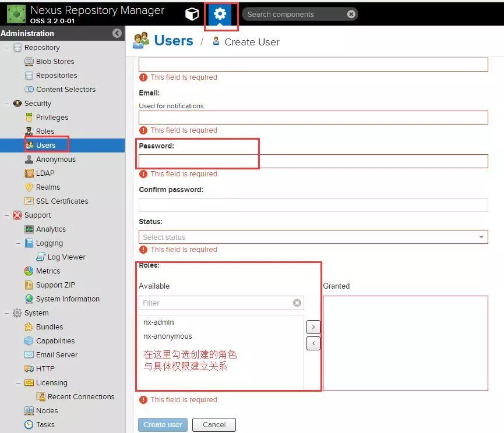504x433 pixels.
Task: Open the Privileges icon
Action: point(29,117)
